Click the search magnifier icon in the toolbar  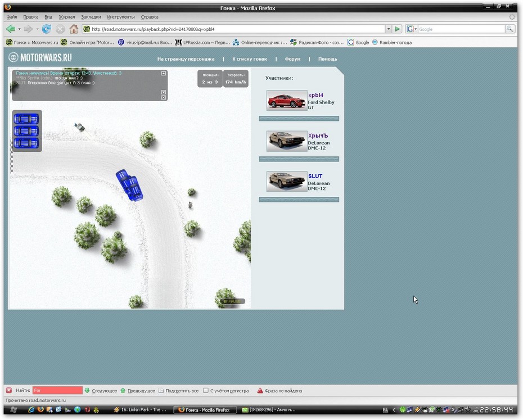(510, 29)
